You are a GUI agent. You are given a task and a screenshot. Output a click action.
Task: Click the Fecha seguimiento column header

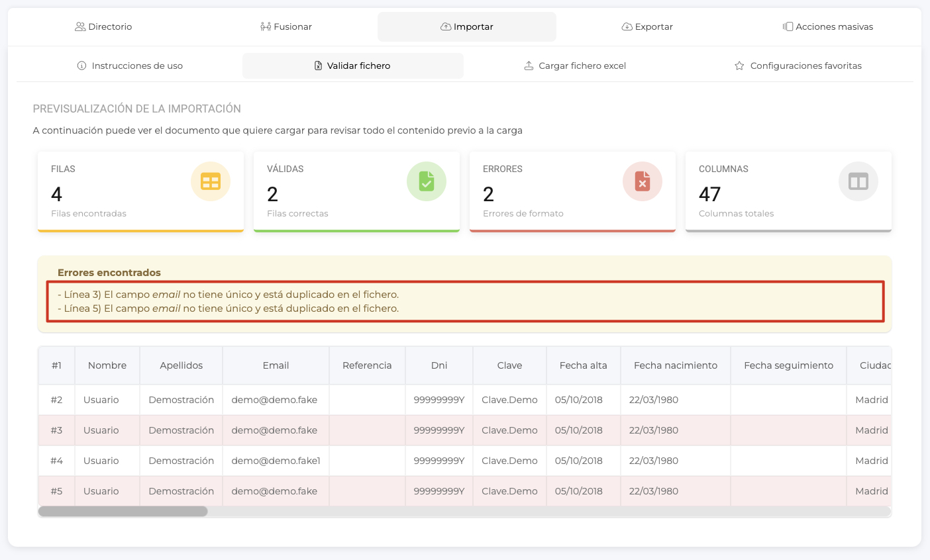788,365
